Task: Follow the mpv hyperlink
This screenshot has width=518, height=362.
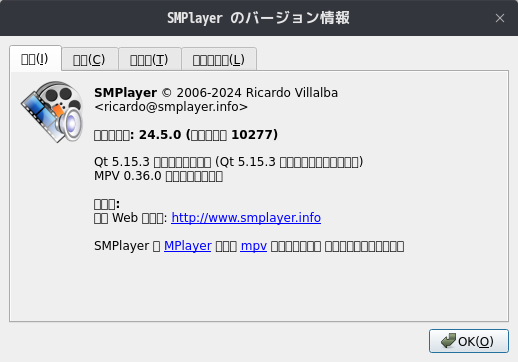Action: click(254, 246)
